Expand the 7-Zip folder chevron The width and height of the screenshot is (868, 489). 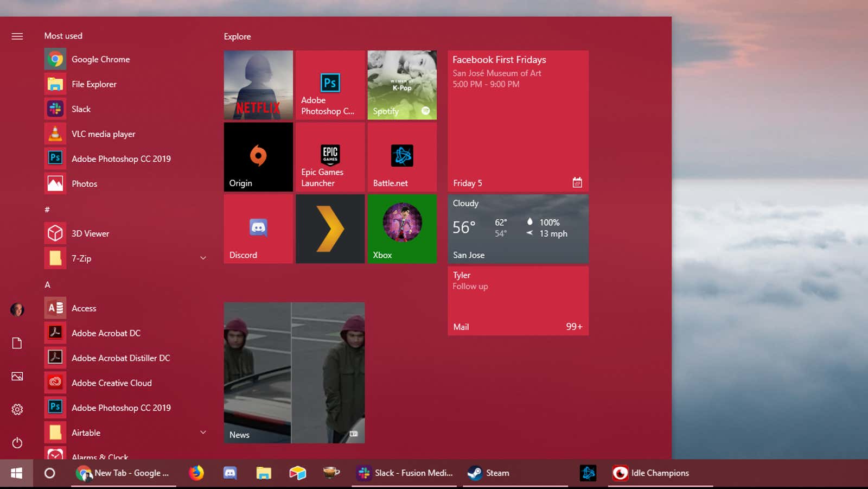coord(203,258)
